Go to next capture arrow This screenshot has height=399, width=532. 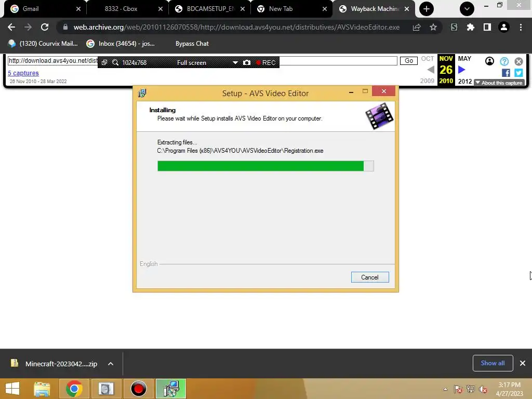[461, 70]
